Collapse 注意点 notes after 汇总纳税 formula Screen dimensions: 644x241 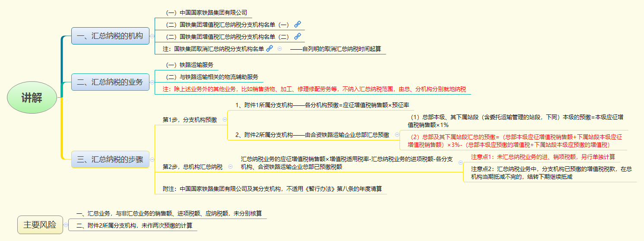(460, 163)
